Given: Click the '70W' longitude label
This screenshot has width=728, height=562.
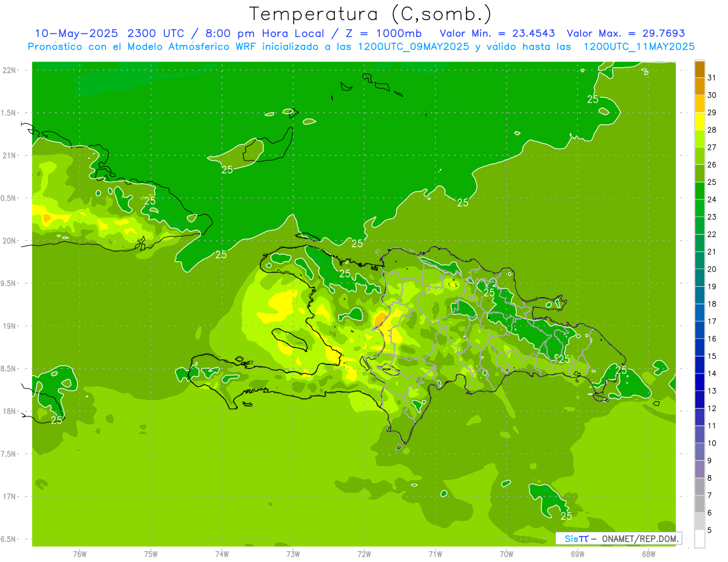Looking at the screenshot, I should pos(507,554).
